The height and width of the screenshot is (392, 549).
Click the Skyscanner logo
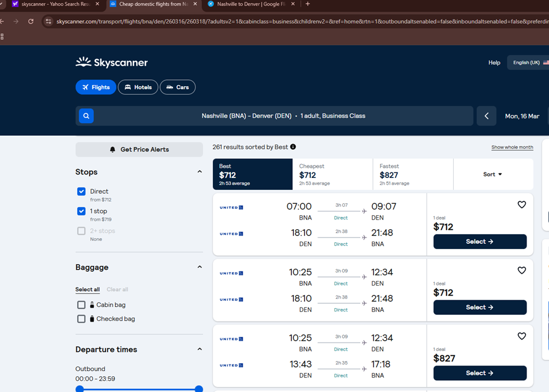click(x=111, y=63)
